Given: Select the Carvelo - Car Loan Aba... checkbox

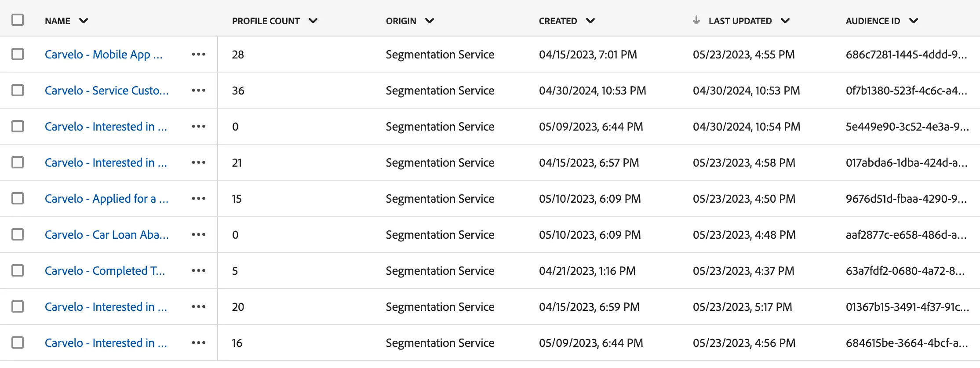Looking at the screenshot, I should click(x=18, y=234).
